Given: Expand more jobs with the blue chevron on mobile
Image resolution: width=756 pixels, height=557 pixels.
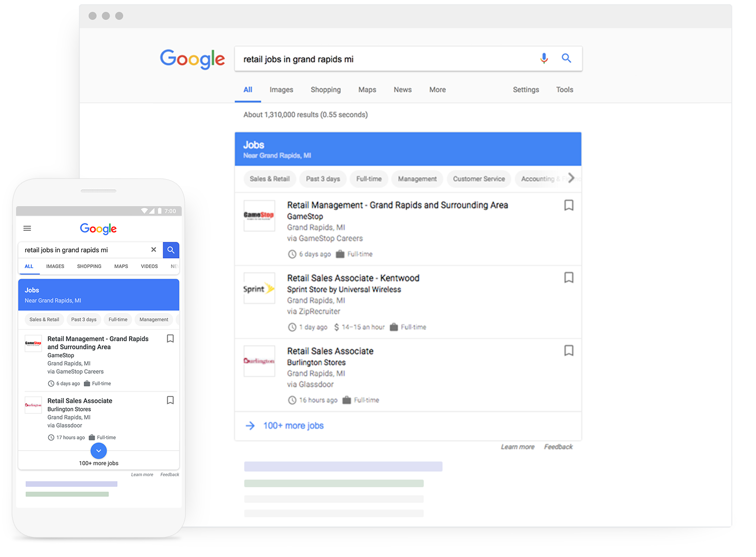Looking at the screenshot, I should tap(98, 451).
